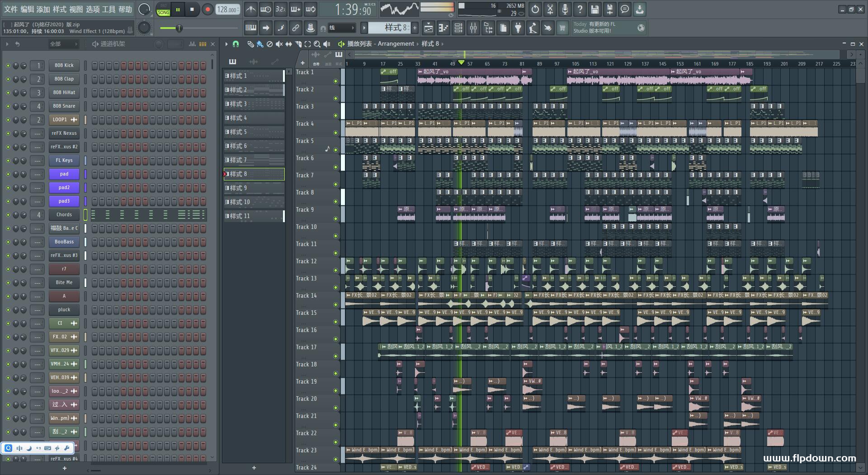The height and width of the screenshot is (475, 868).
Task: Open the 全部 channel filter dropdown
Action: point(63,44)
